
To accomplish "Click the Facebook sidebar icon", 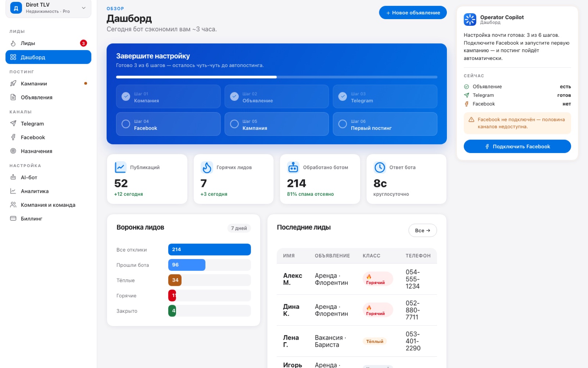I will (x=13, y=137).
